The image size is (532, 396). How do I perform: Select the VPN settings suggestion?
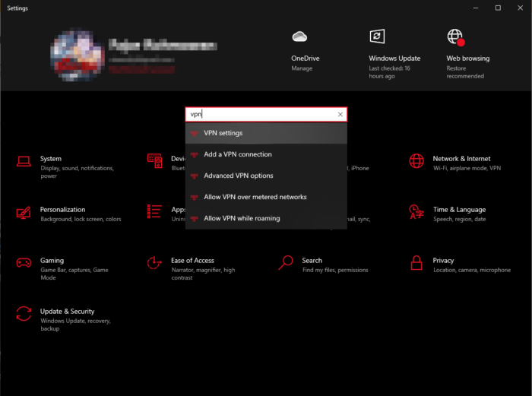point(266,133)
